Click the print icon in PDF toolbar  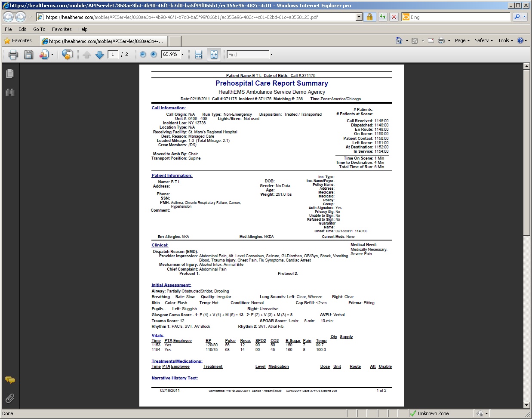tap(13, 55)
